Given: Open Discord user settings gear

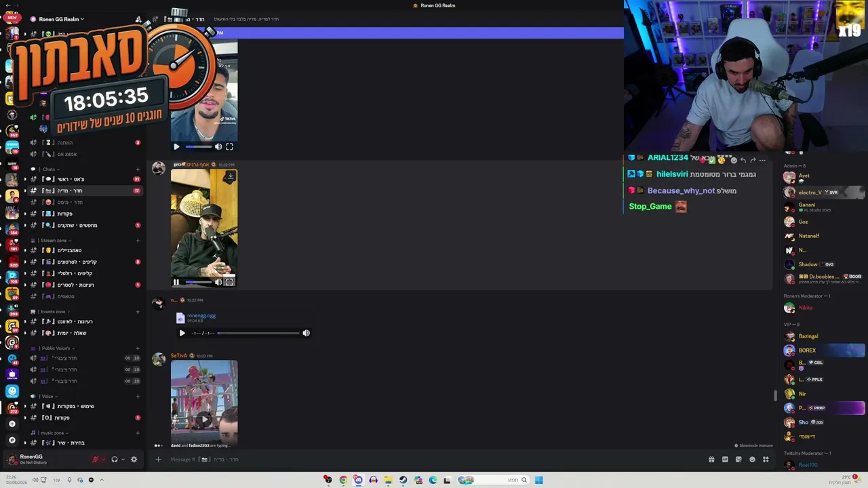Looking at the screenshot, I should pos(134,460).
